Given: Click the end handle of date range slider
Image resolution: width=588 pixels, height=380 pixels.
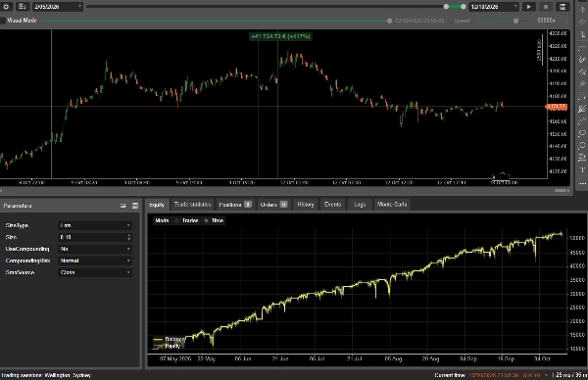Looking at the screenshot, I should 464,7.
